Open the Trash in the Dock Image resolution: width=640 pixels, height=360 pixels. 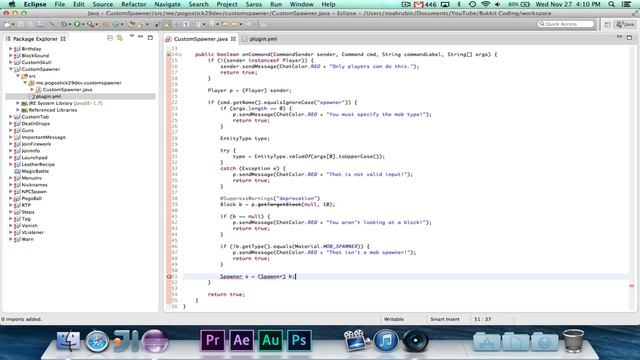(573, 341)
